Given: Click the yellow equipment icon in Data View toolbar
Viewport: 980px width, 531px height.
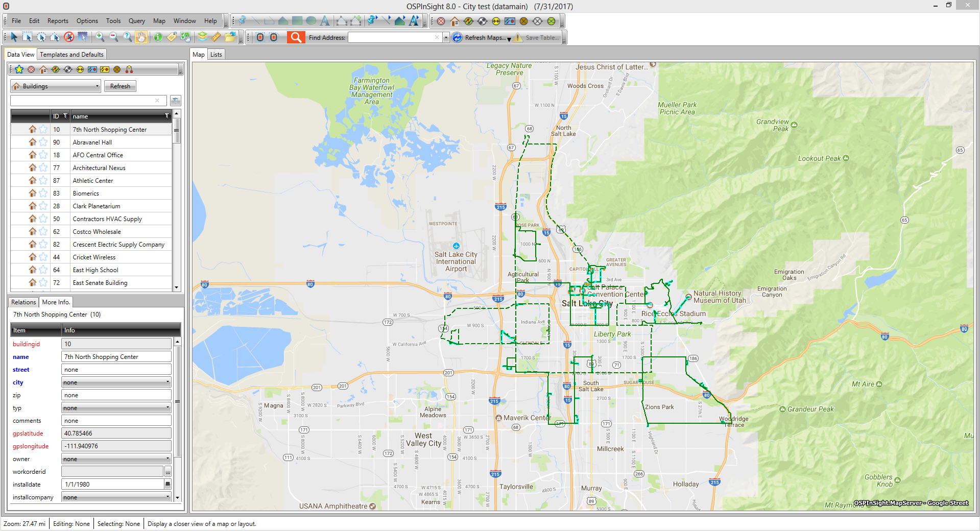Looking at the screenshot, I should 105,69.
